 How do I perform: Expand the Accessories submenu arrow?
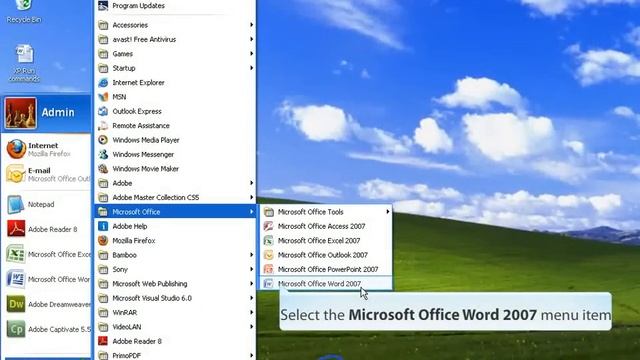click(251, 25)
